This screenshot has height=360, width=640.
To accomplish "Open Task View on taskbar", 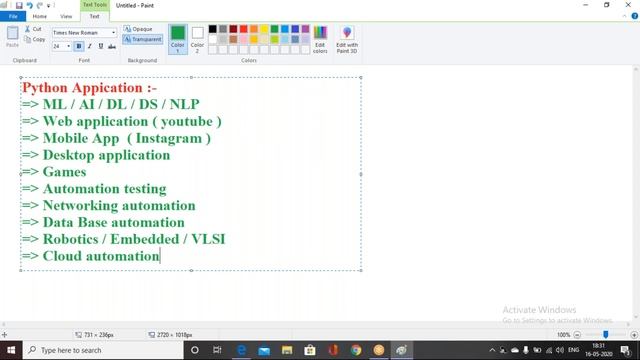I will (217, 350).
